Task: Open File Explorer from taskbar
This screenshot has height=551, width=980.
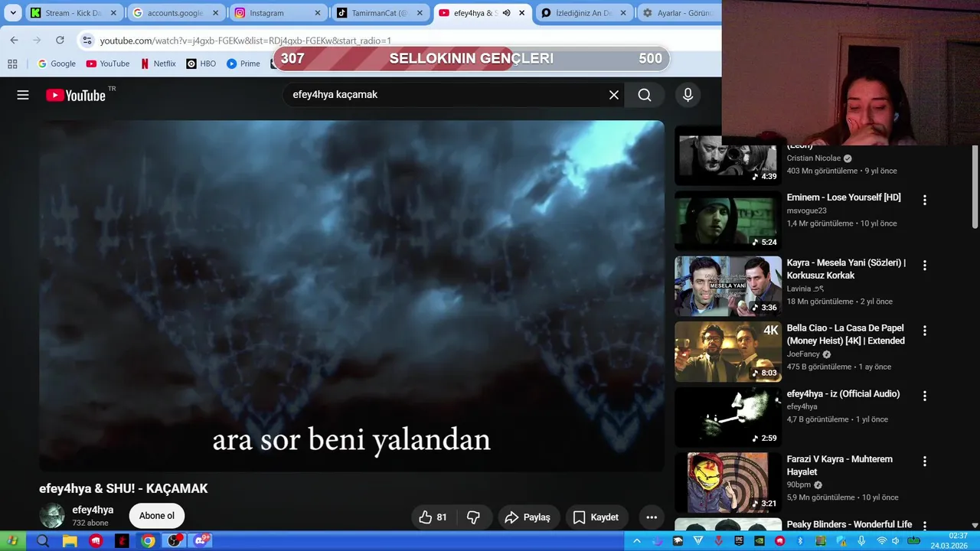Action: pos(70,541)
